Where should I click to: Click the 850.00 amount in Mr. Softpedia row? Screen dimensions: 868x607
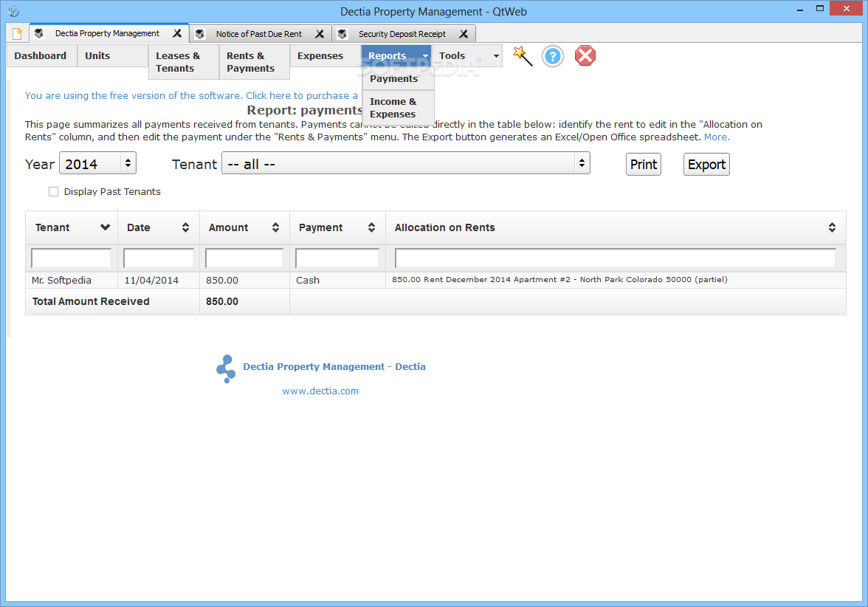222,281
